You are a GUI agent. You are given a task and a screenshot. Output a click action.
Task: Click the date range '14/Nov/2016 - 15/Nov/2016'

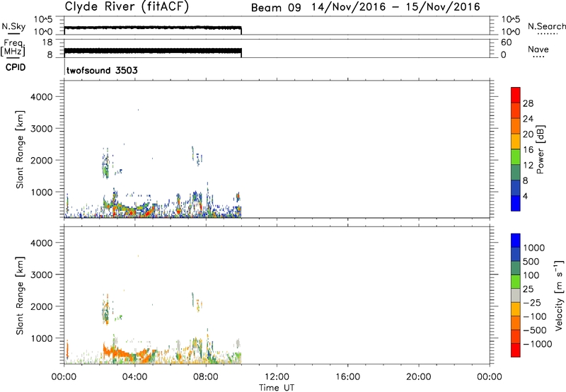point(395,7)
